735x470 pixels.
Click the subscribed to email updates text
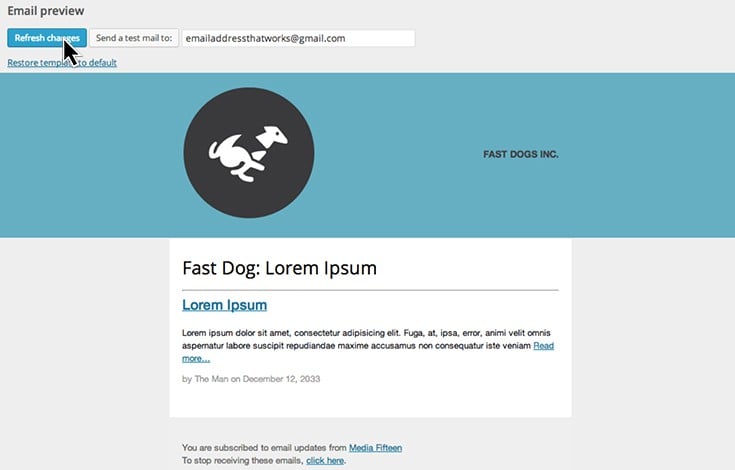point(264,448)
